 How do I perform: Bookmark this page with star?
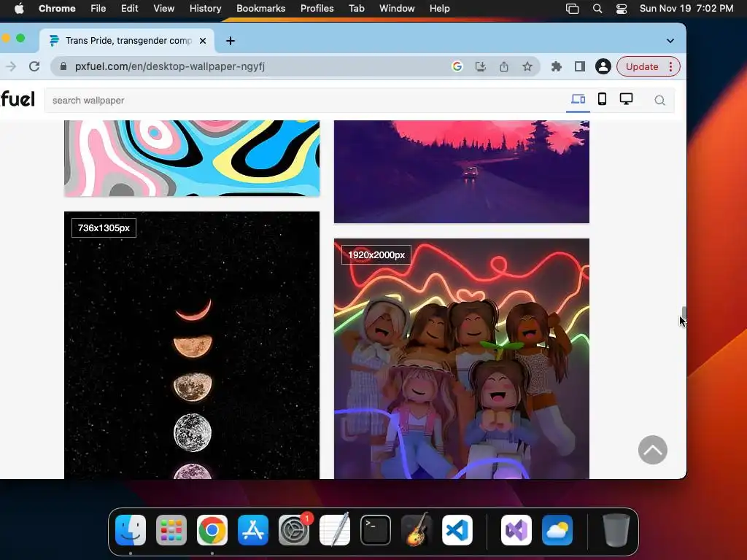click(527, 66)
